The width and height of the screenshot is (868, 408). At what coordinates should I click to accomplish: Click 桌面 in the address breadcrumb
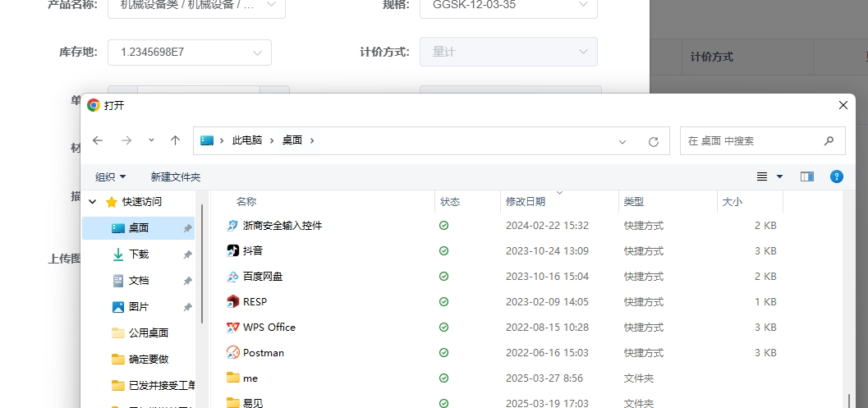292,140
